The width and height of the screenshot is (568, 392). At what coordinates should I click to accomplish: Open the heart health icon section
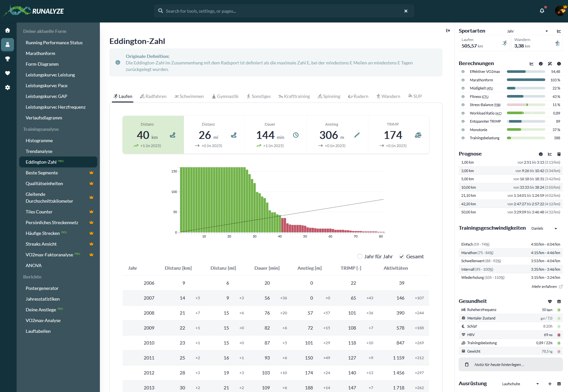(7, 73)
